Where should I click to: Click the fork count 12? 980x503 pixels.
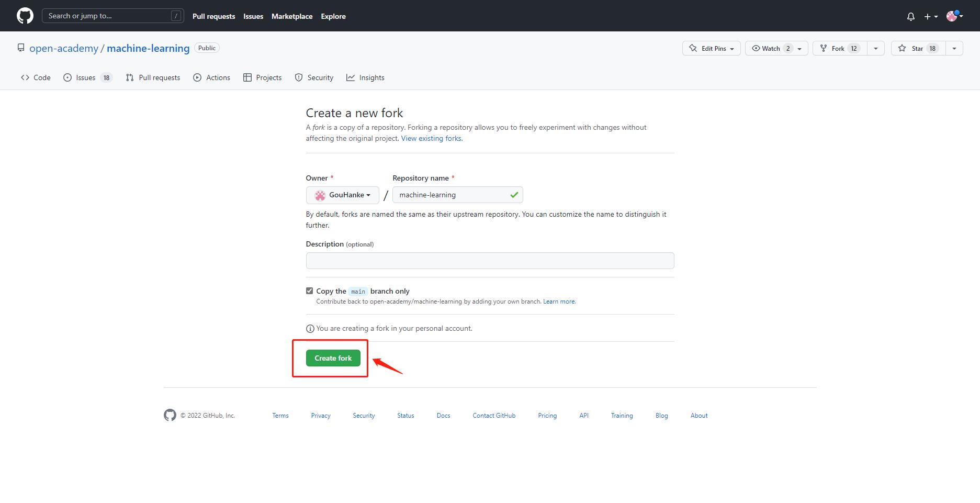854,48
